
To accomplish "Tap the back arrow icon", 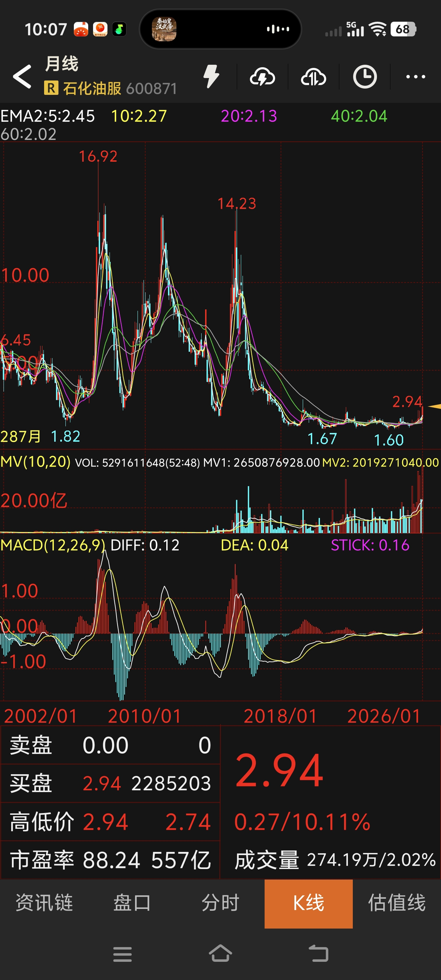I will (x=22, y=76).
